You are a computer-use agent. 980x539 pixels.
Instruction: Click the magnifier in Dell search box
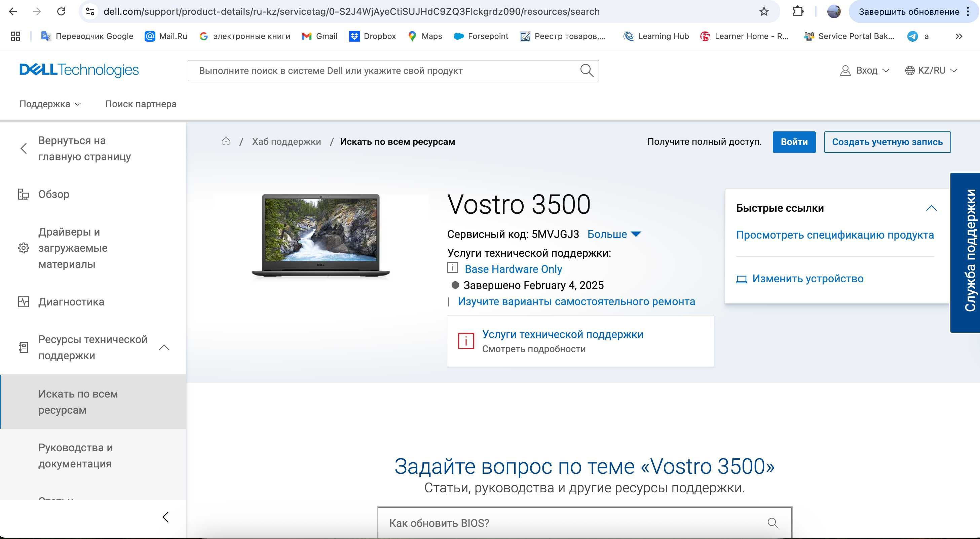pyautogui.click(x=586, y=70)
